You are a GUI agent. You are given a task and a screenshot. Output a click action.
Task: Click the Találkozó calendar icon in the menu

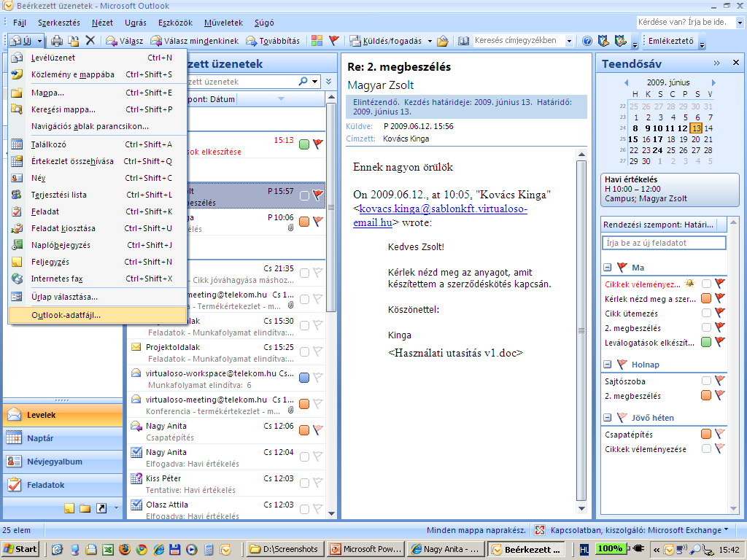(x=17, y=144)
